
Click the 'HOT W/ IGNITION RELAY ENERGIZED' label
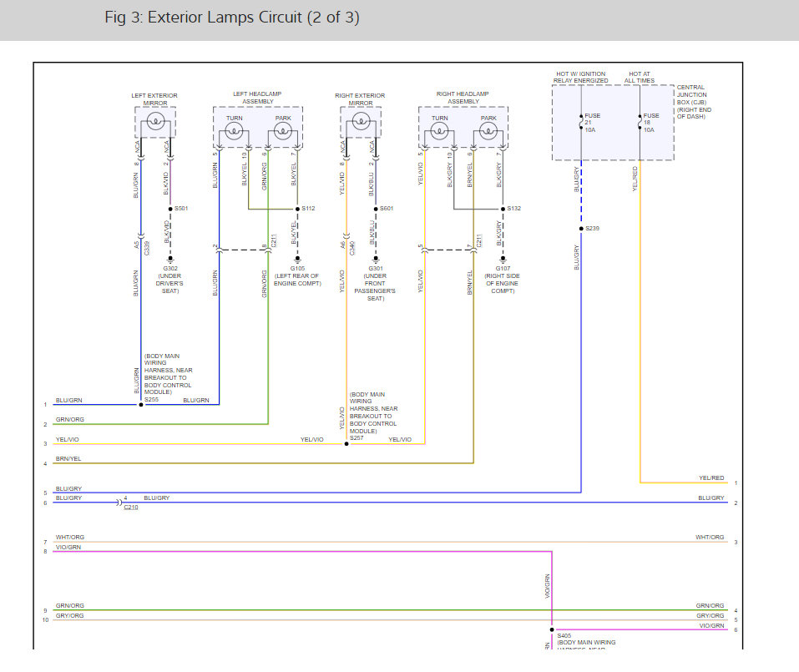pos(581,77)
